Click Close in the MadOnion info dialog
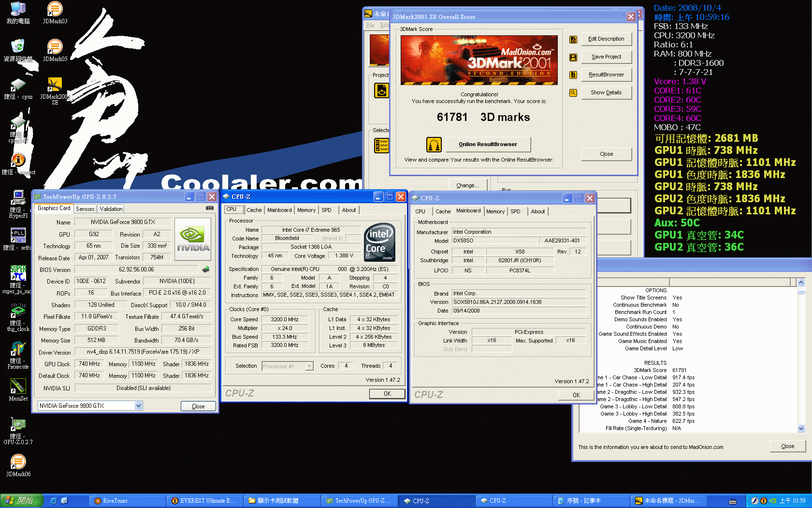 point(787,447)
